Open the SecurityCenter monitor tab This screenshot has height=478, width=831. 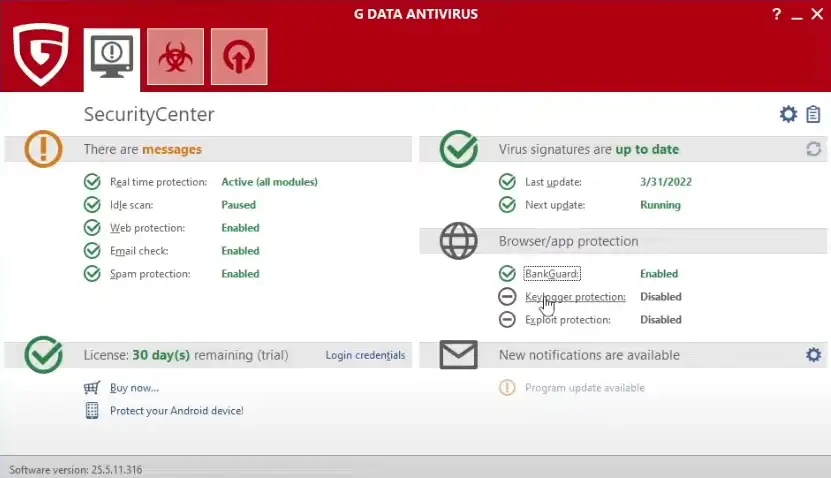click(x=111, y=56)
